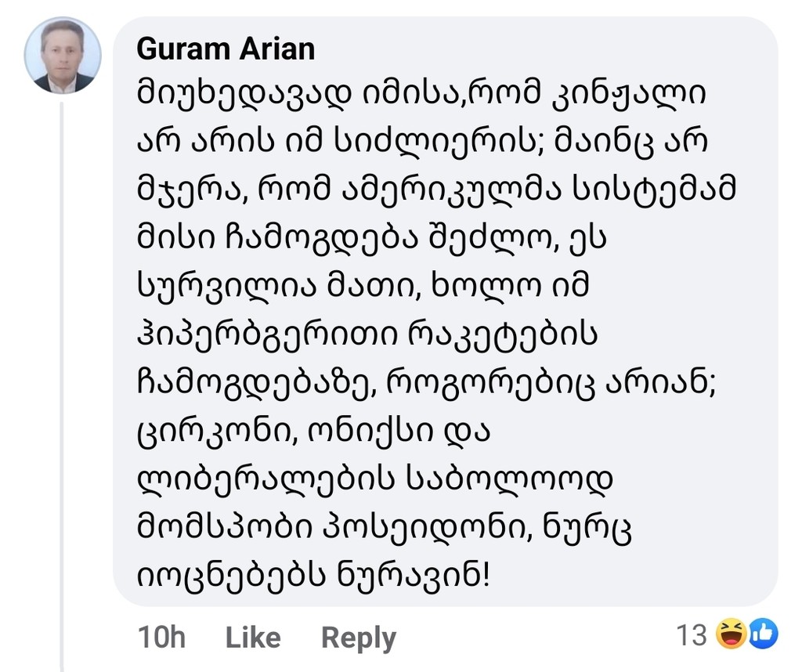
Task: Click the word მიუხედავად in the comment
Action: [x=244, y=95]
